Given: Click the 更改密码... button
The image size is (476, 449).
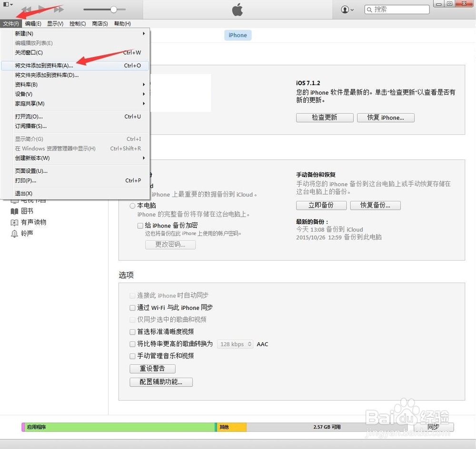Looking at the screenshot, I should [x=170, y=245].
